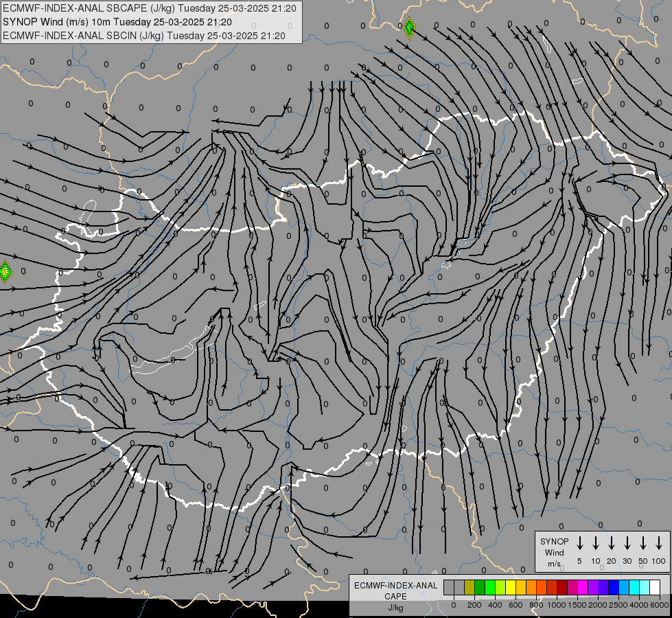Click the 600 tick label on the CAPE scale
This screenshot has height=618, width=672.
click(515, 605)
